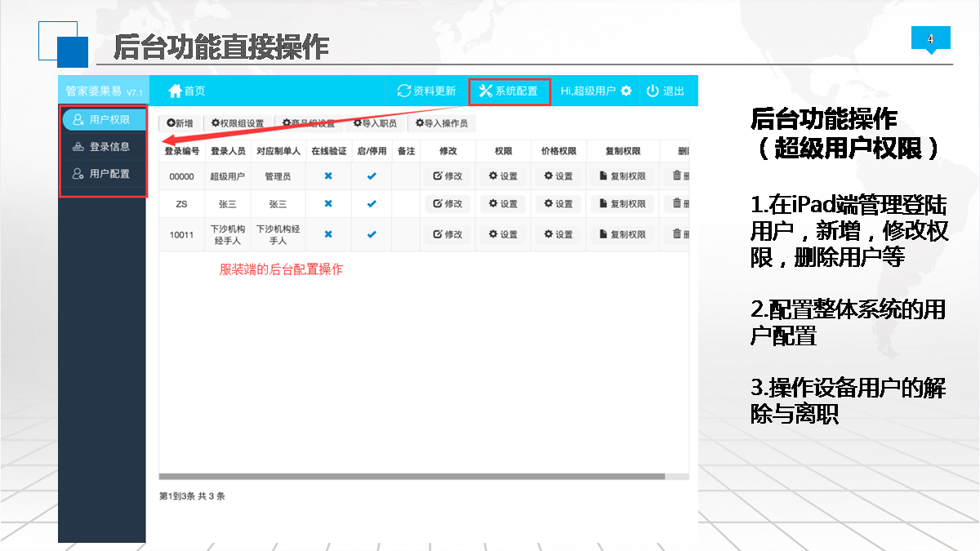Delete the 00000 row via trash icon

[677, 176]
